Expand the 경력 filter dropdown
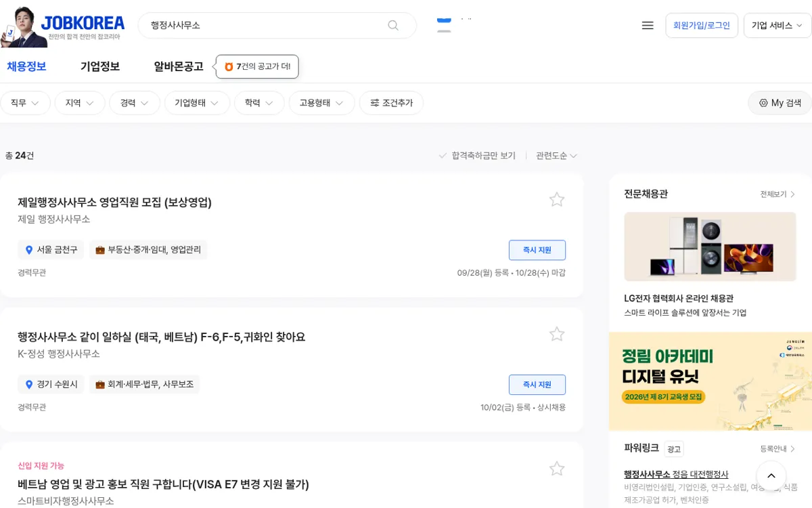 point(135,103)
